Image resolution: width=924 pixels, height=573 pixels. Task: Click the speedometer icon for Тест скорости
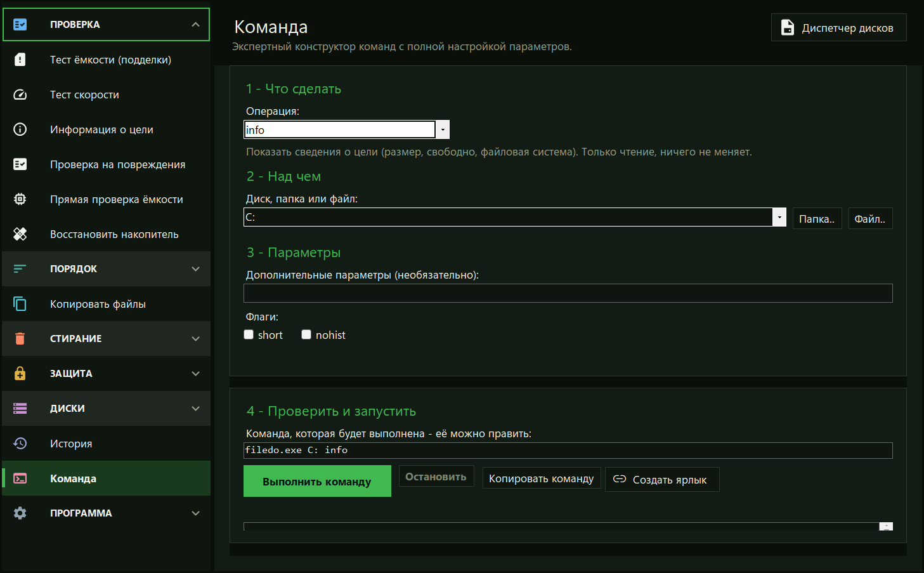[20, 95]
